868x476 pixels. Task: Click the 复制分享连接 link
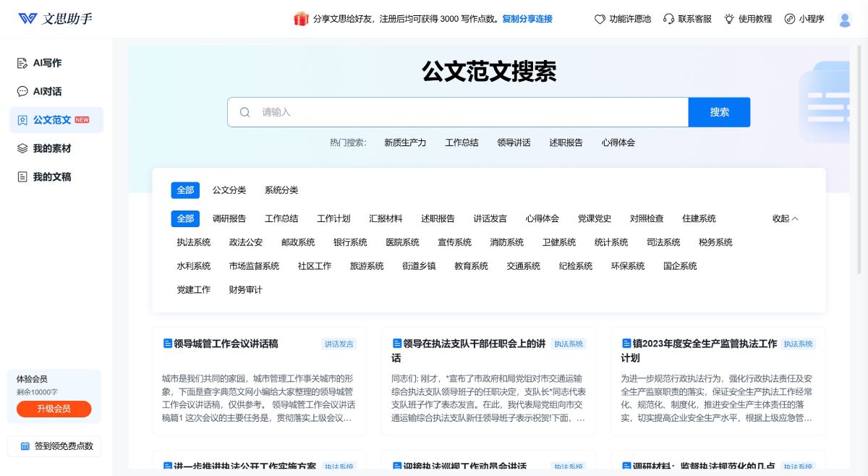click(527, 19)
